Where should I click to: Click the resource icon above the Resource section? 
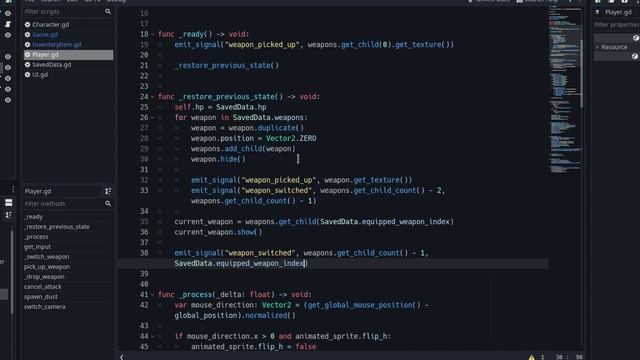click(x=636, y=38)
